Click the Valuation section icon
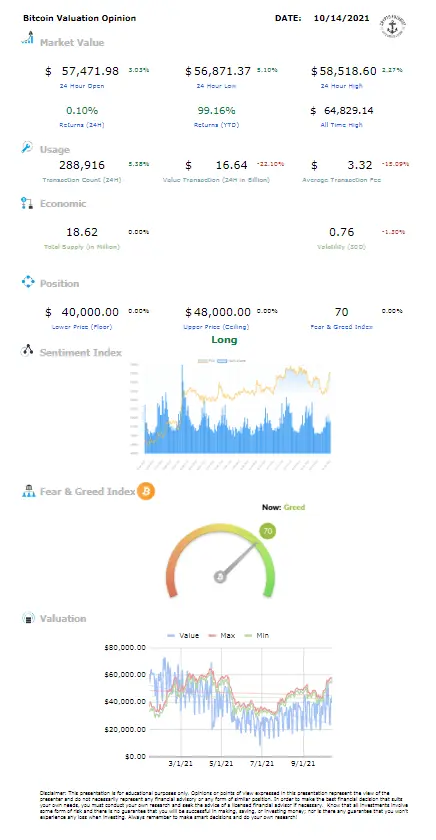 [x=28, y=618]
